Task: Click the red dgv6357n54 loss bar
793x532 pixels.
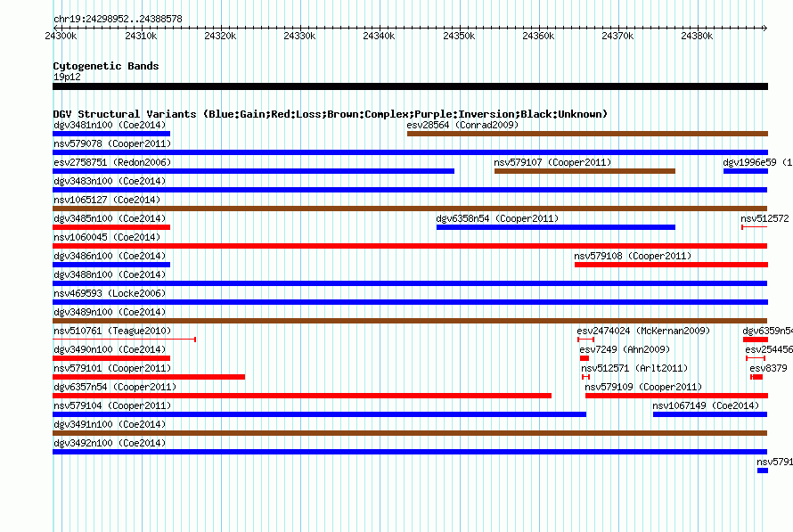Action: (302, 396)
